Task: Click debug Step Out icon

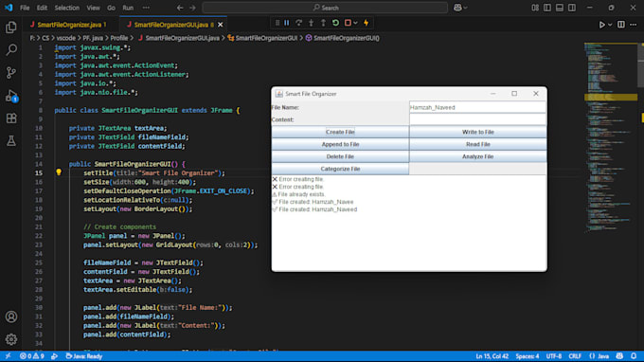Action: point(323,23)
